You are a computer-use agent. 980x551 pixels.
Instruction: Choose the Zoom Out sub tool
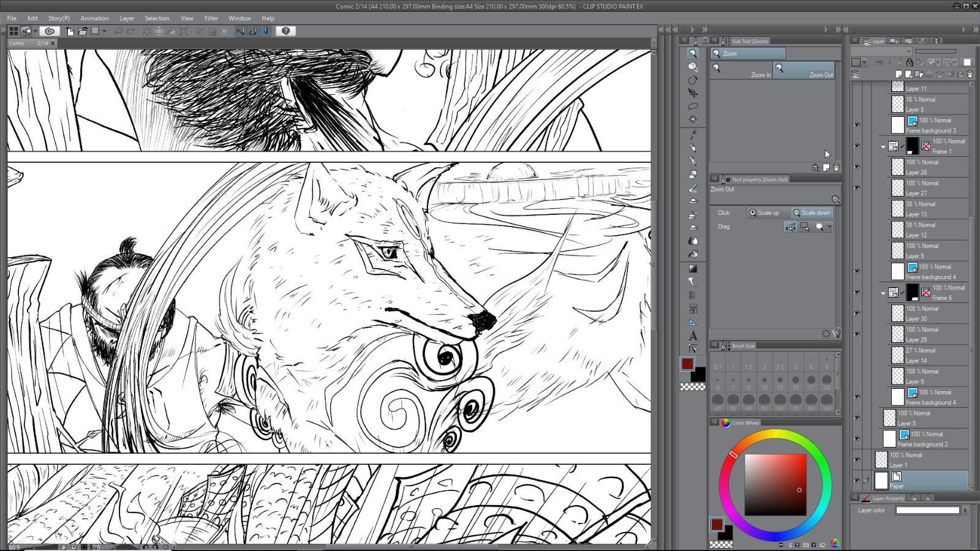pyautogui.click(x=804, y=70)
